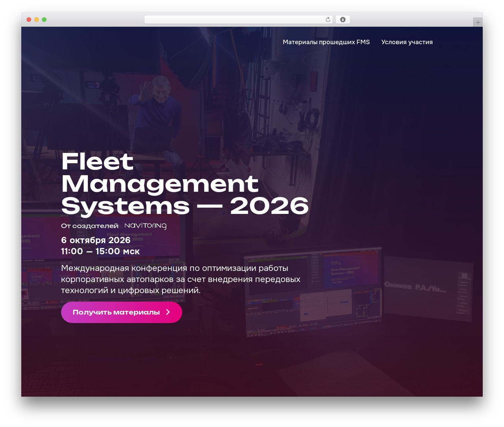Maximize the window using green button

[x=44, y=20]
